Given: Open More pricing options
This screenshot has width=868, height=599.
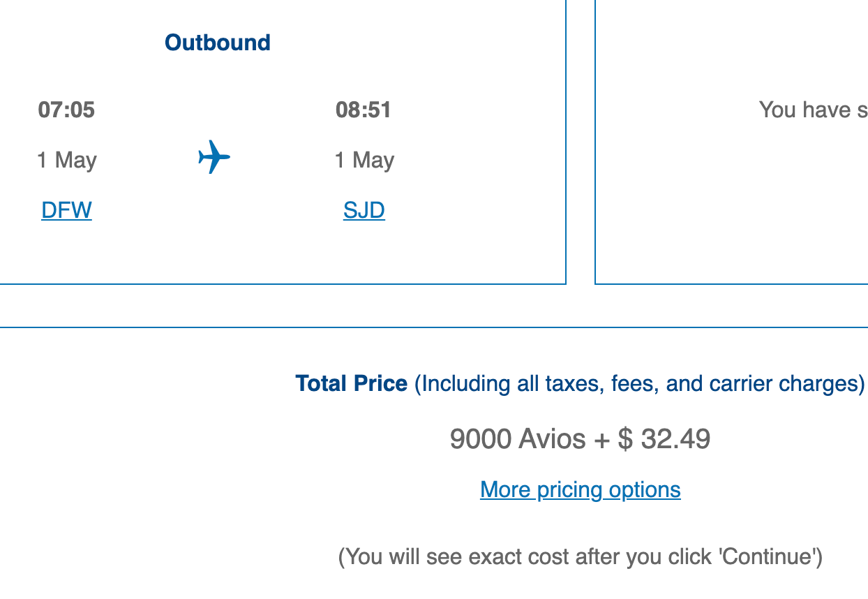Looking at the screenshot, I should [581, 489].
